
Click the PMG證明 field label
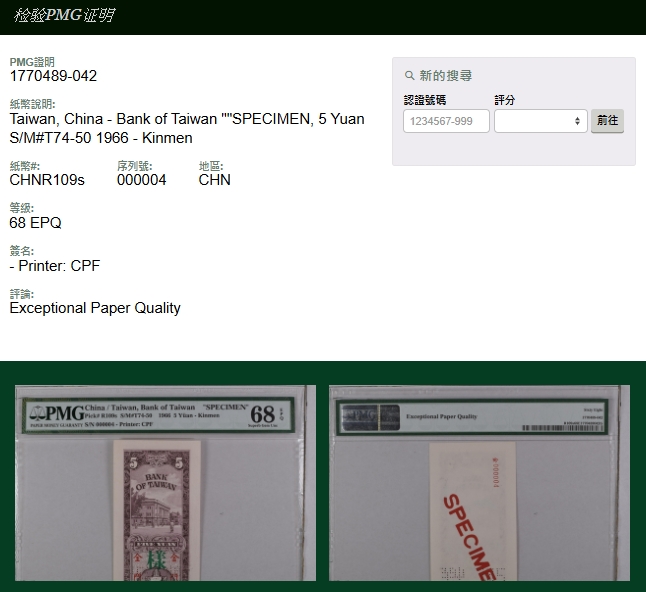(32, 62)
